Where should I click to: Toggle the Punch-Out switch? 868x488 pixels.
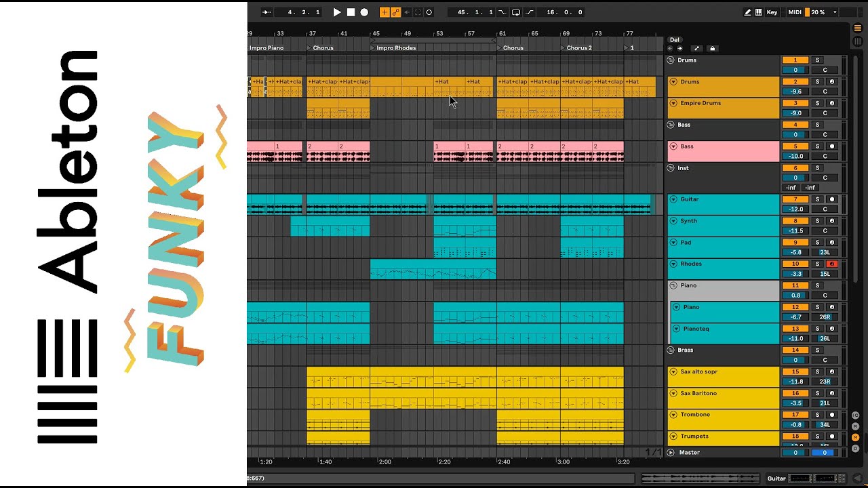pos(530,12)
